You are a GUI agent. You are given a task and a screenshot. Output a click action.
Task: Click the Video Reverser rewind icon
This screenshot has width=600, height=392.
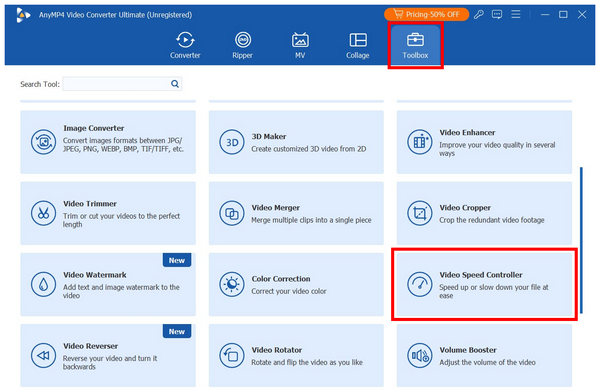[43, 356]
